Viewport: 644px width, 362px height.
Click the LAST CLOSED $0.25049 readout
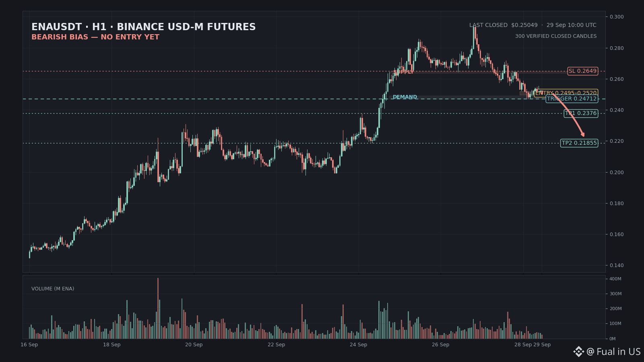click(x=503, y=25)
